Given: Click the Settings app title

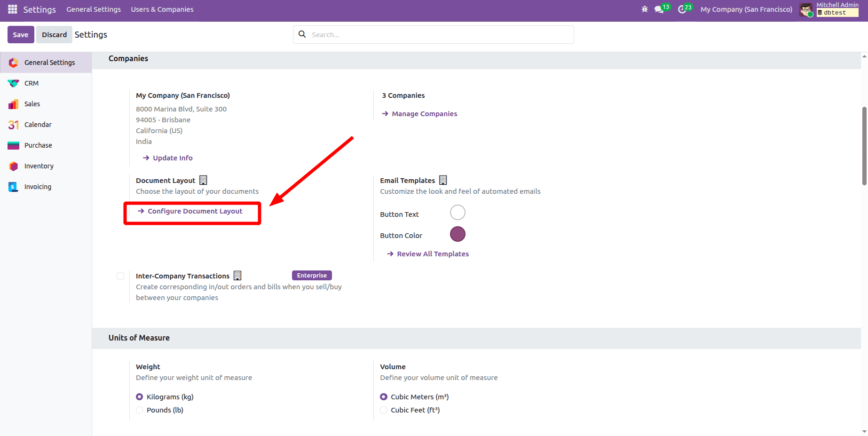Looking at the screenshot, I should pyautogui.click(x=39, y=9).
